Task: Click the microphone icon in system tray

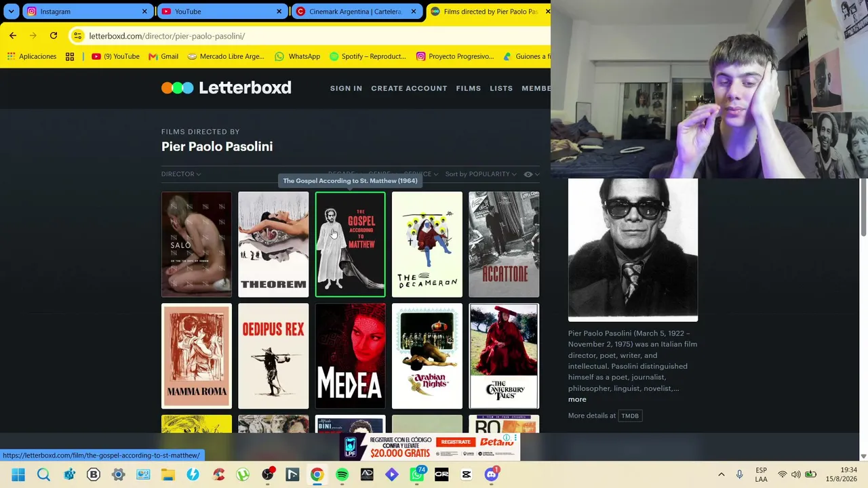Action: point(740,474)
